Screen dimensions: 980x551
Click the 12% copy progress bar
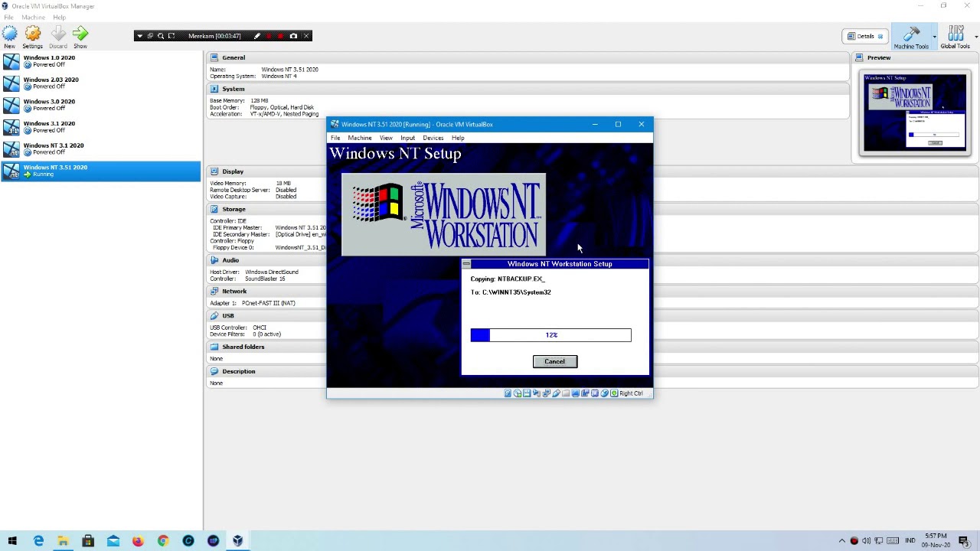tap(551, 335)
